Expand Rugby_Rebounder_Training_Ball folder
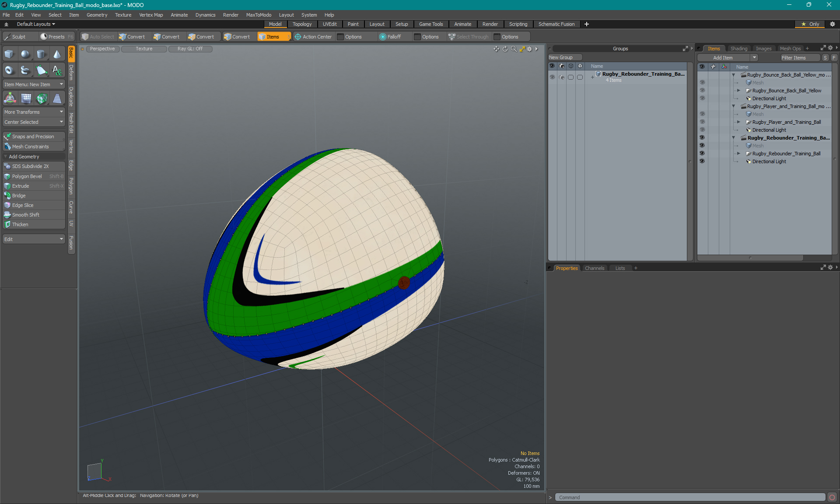 (739, 154)
